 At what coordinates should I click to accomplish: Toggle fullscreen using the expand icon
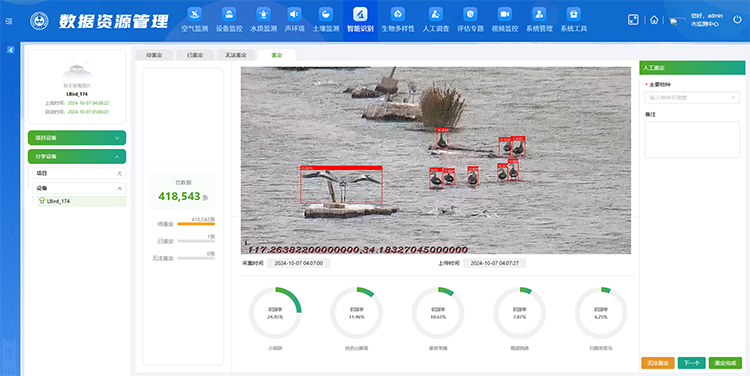(633, 20)
